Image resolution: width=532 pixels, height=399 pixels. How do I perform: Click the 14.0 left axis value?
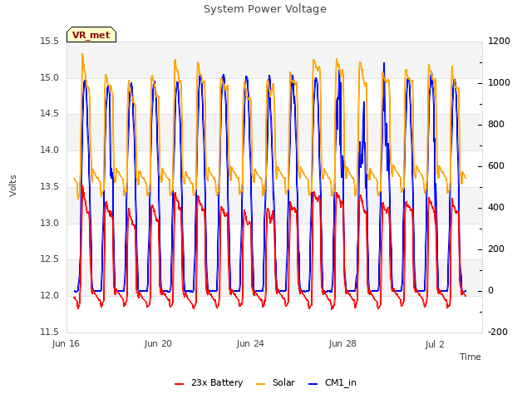click(50, 150)
